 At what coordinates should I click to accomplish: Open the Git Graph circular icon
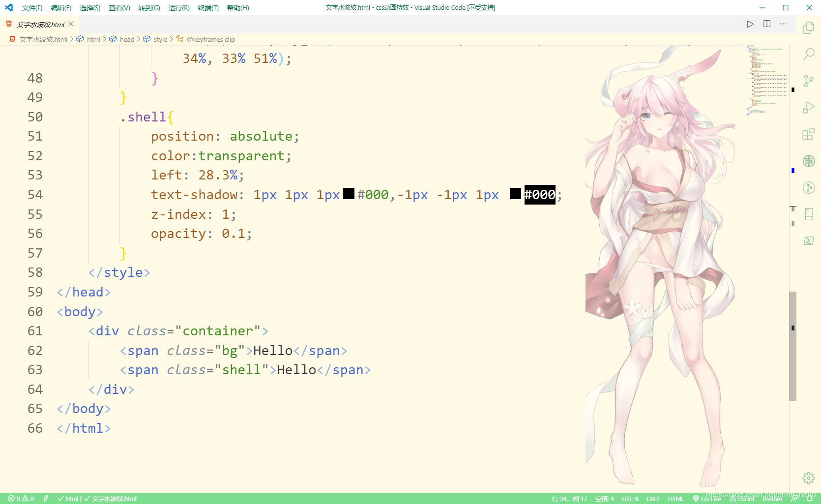point(808,187)
